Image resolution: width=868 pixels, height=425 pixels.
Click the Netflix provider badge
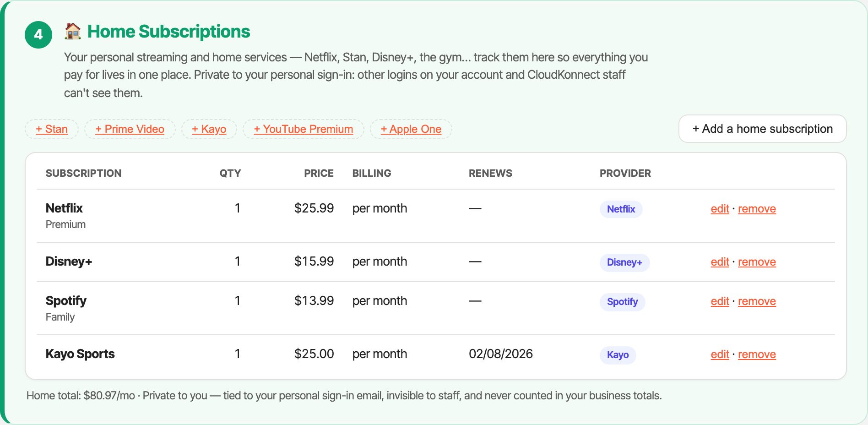point(621,209)
